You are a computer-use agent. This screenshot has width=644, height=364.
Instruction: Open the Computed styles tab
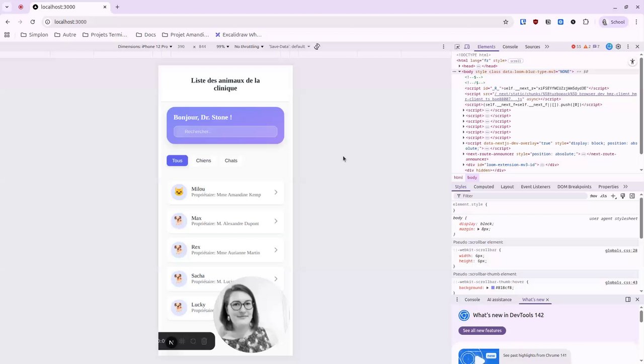point(484,187)
